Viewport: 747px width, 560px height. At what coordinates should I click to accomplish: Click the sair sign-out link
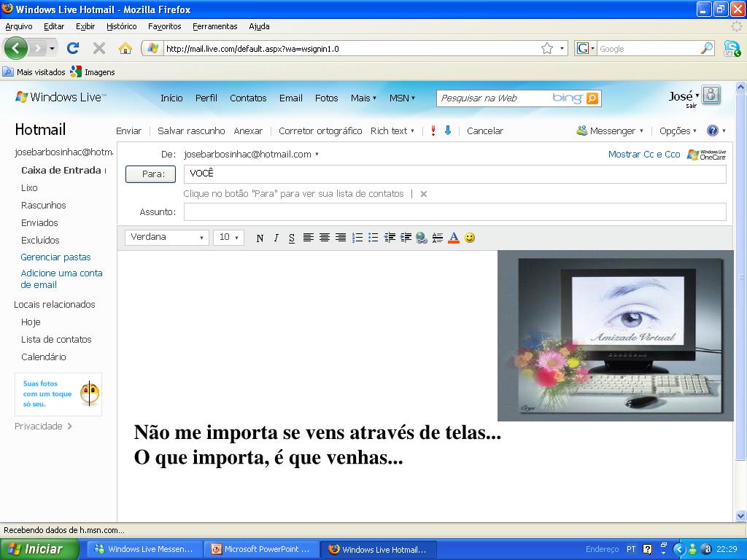pos(692,106)
